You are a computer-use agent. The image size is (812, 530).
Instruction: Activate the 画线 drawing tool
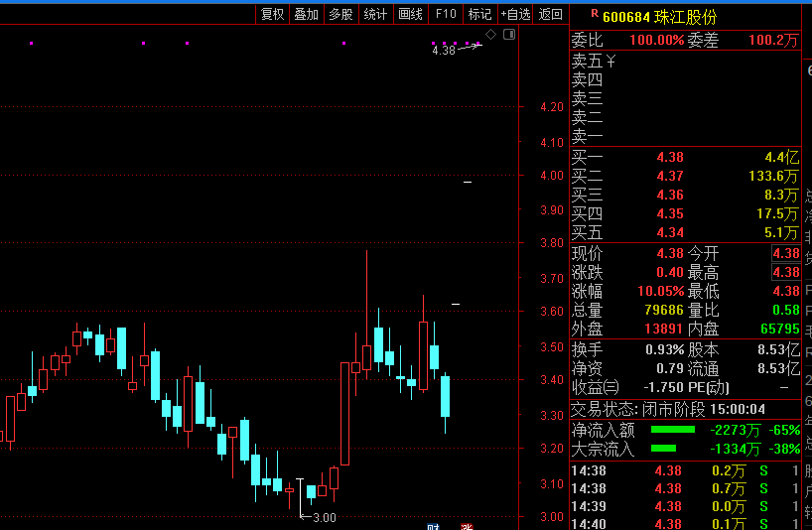click(x=410, y=14)
